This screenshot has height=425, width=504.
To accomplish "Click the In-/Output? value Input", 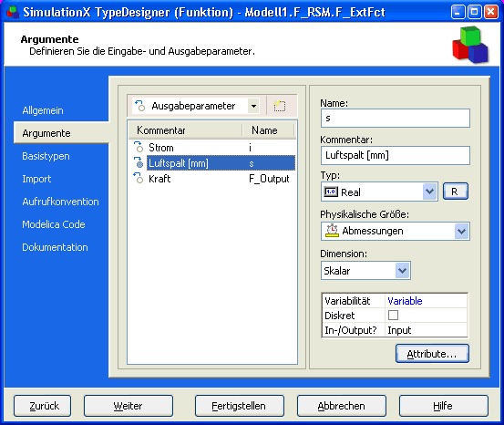I will (x=399, y=330).
